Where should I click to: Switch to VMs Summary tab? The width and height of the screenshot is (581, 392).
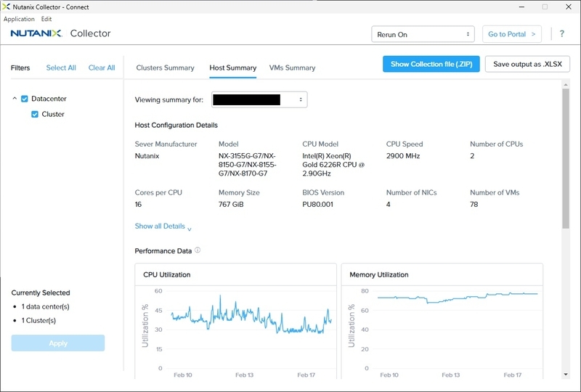coord(293,68)
